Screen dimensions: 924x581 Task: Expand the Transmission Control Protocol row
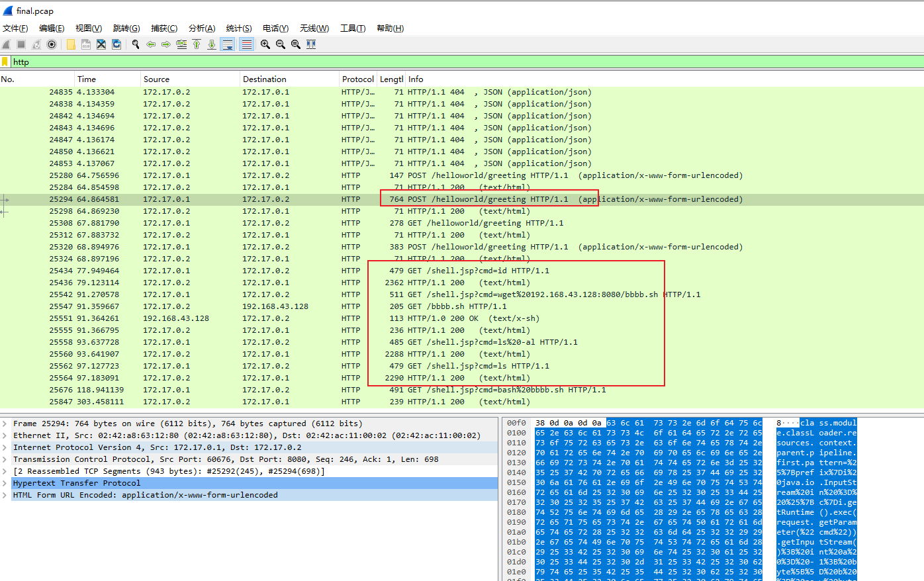tap(5, 459)
